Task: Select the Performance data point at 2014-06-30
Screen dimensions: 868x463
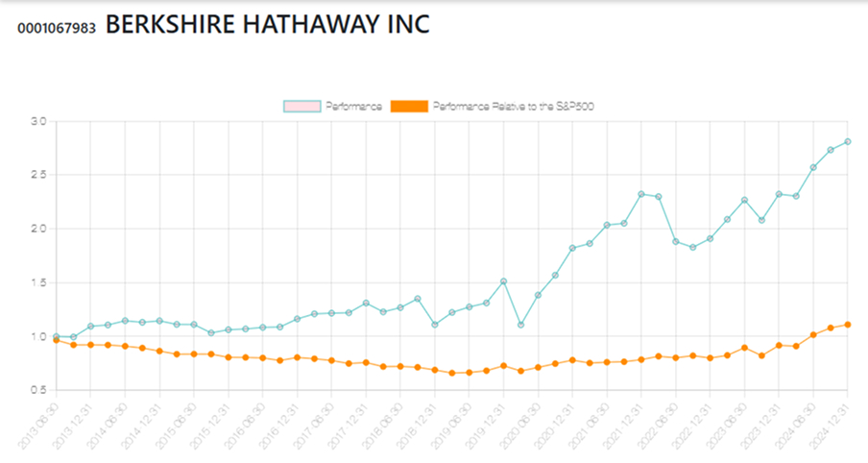Action: click(125, 321)
